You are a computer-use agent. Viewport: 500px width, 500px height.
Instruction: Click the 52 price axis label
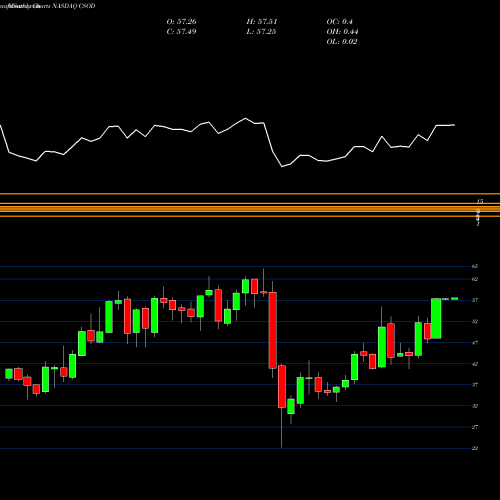tap(475, 322)
